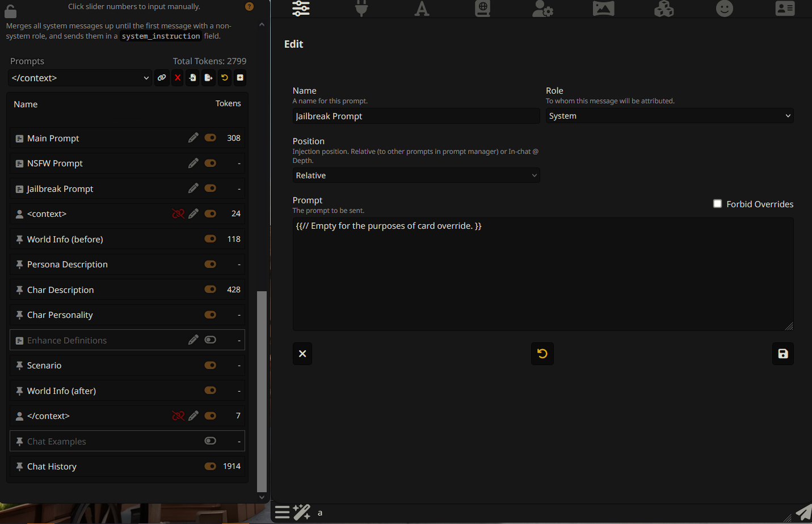Open AI Response Formatting letter A icon
Viewport: 812px width, 524px height.
[x=422, y=8]
